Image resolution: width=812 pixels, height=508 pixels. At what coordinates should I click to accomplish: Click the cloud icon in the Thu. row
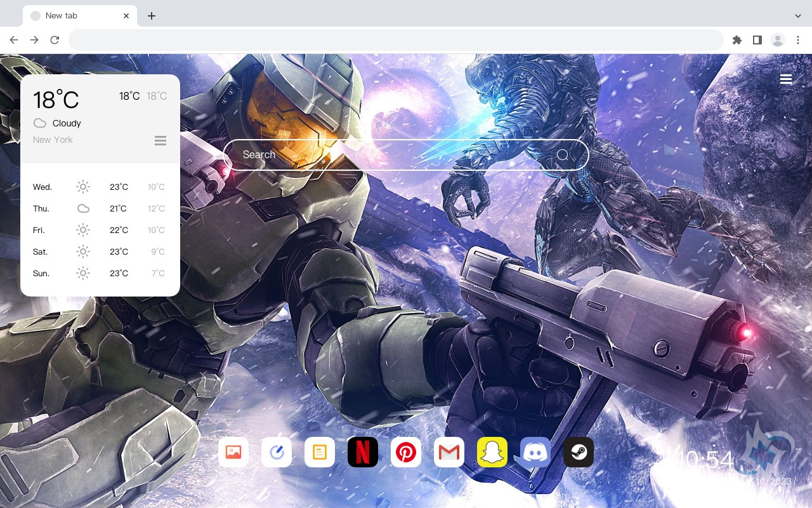coord(83,208)
